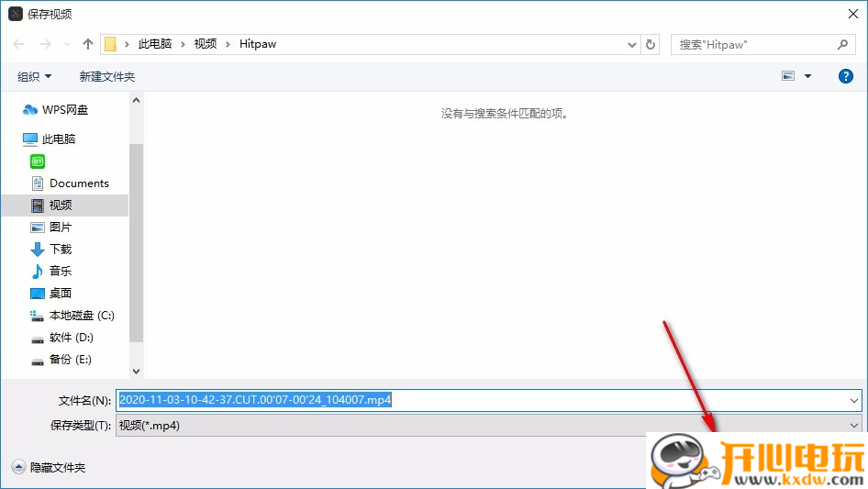Click the 桌面 desktop icon

coord(38,294)
